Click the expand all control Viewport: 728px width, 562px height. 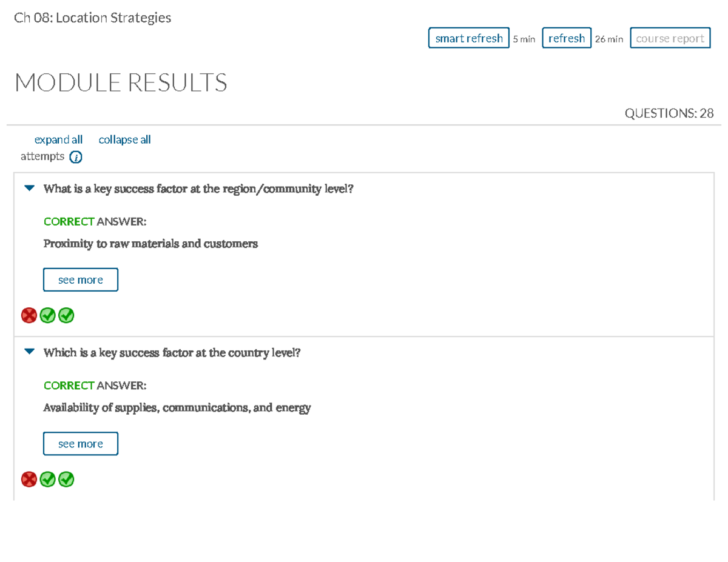pyautogui.click(x=58, y=139)
